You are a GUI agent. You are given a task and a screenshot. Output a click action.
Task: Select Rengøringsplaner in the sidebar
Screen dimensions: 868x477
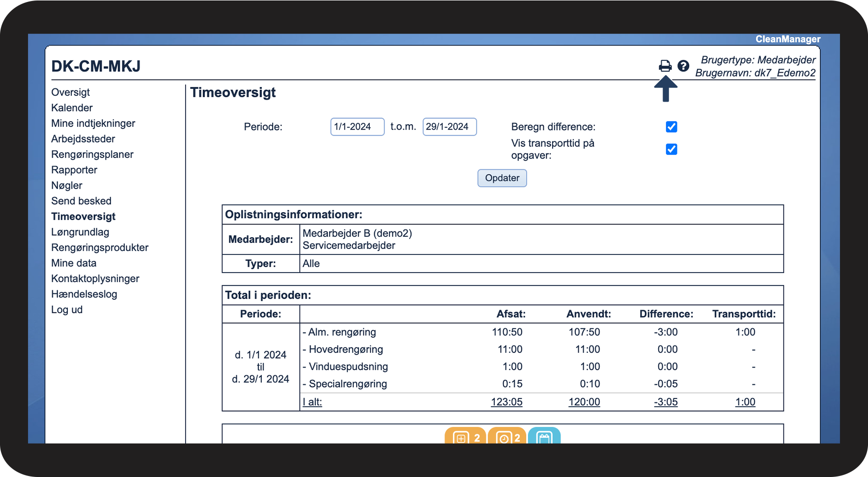(x=92, y=155)
